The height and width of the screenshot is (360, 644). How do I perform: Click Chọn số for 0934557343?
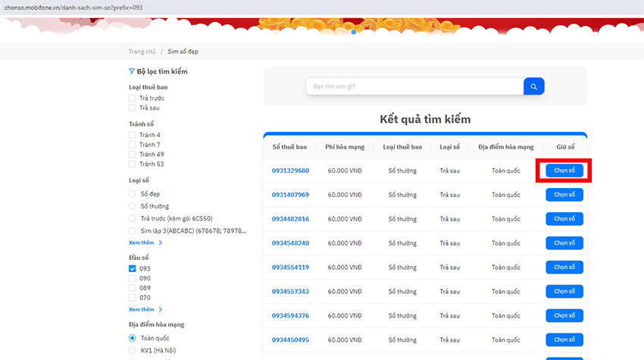click(x=564, y=291)
